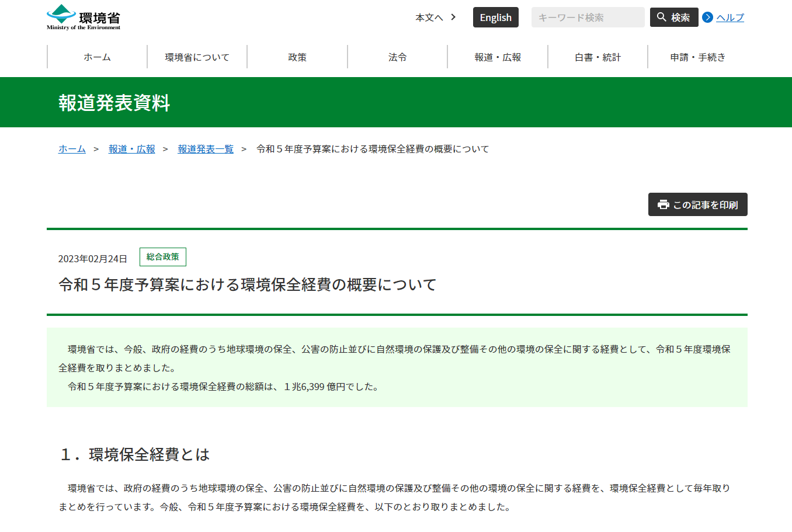The image size is (792, 532).
Task: Open the ホーム navigation menu item
Action: point(96,57)
